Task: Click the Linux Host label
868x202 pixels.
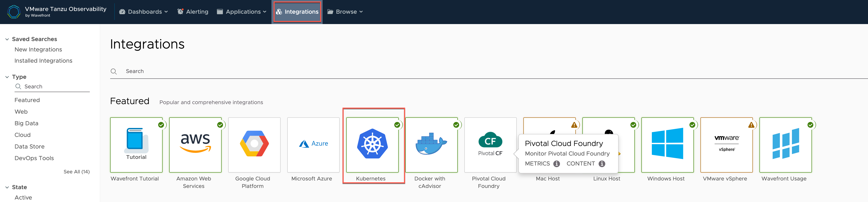Action: pyautogui.click(x=607, y=179)
